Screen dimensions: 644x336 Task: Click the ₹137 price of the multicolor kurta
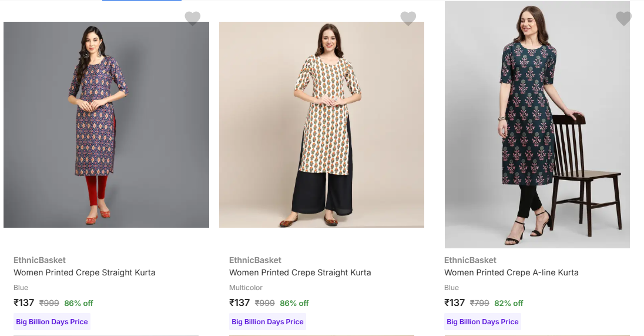click(240, 302)
